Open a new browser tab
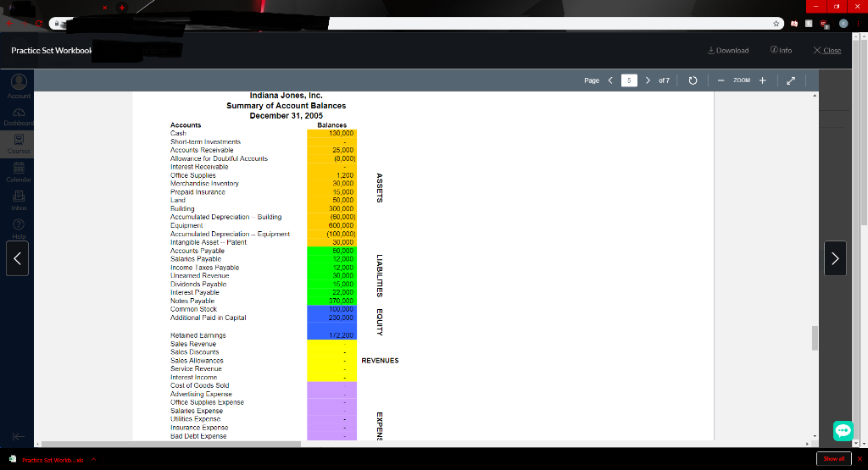 pyautogui.click(x=122, y=8)
